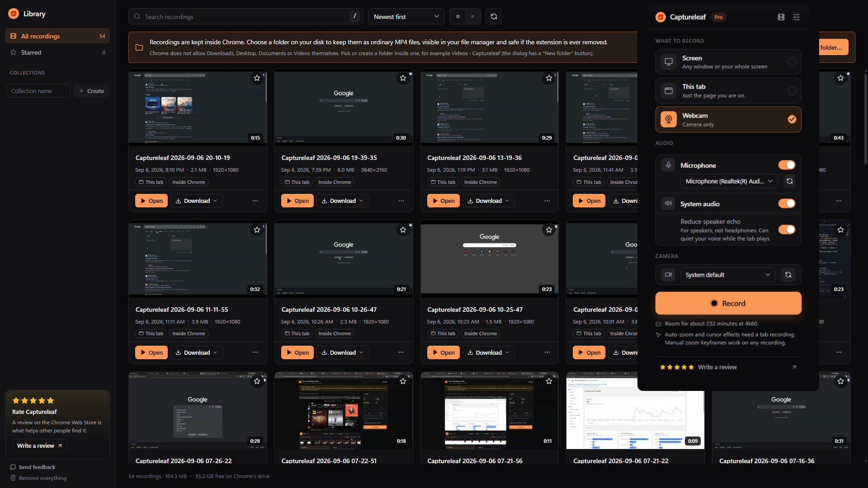This screenshot has width=868, height=488.
Task: Refresh the recordings list
Action: coord(494,17)
